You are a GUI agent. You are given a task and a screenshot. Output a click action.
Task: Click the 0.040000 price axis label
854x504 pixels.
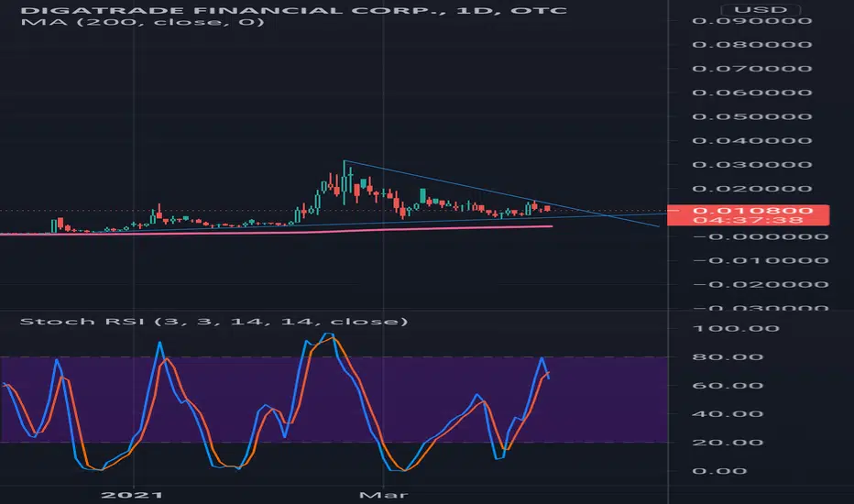click(x=752, y=140)
